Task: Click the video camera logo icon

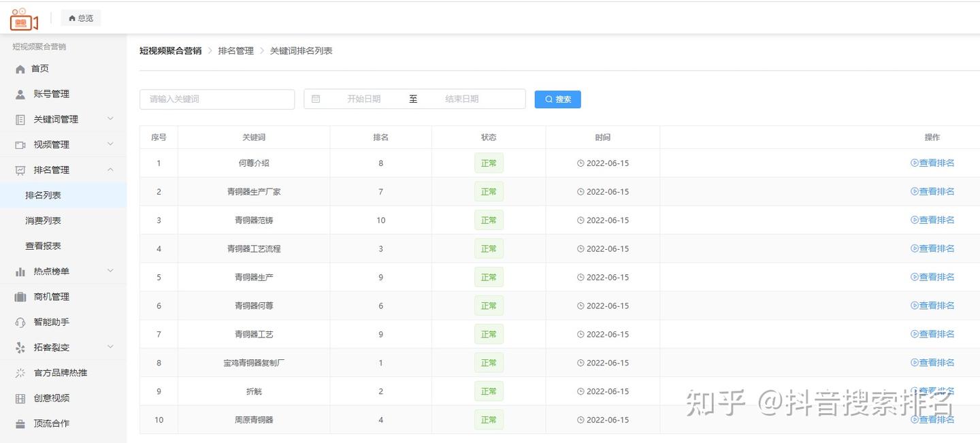Action: coord(24,19)
